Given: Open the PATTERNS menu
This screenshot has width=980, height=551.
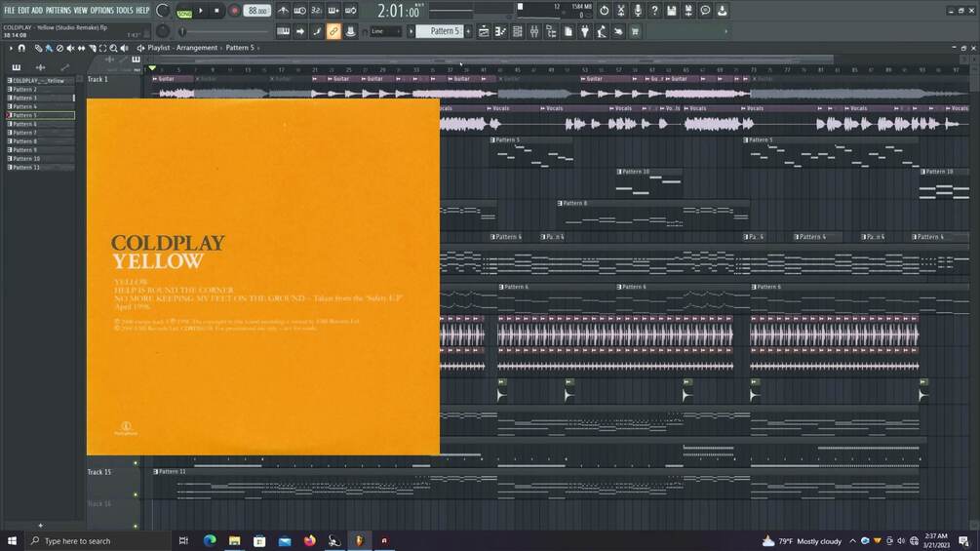Looking at the screenshot, I should coord(59,11).
